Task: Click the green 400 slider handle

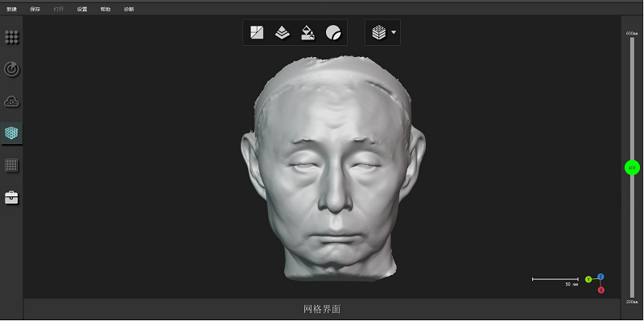Action: pyautogui.click(x=632, y=167)
